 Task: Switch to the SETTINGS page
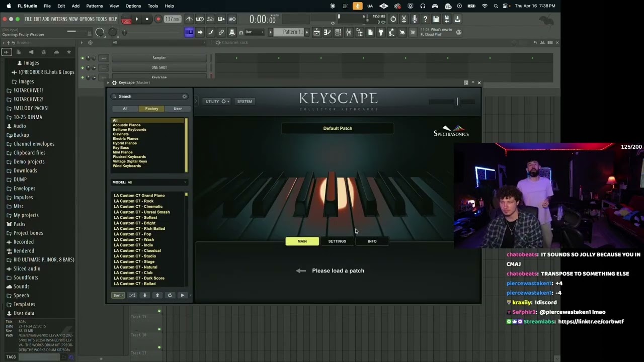pyautogui.click(x=337, y=241)
